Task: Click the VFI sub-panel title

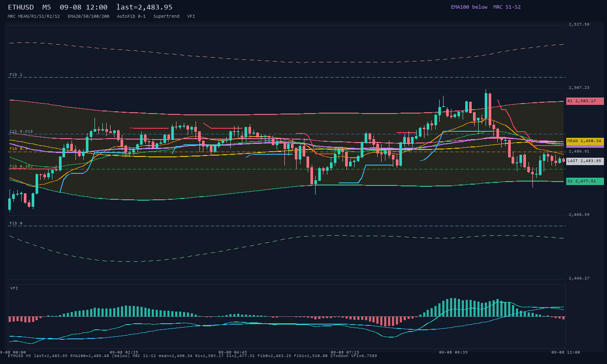Action: tap(14, 288)
